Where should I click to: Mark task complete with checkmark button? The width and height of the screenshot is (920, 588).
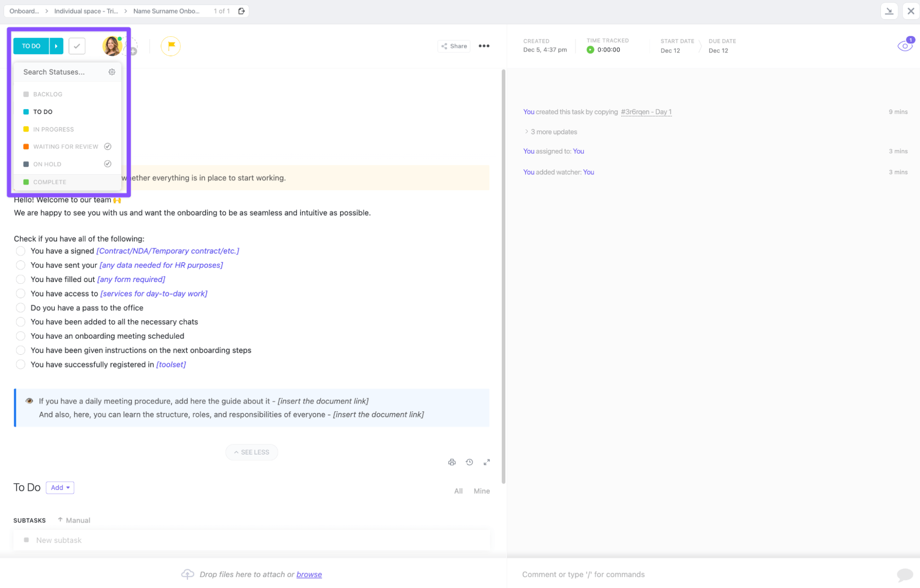77,46
